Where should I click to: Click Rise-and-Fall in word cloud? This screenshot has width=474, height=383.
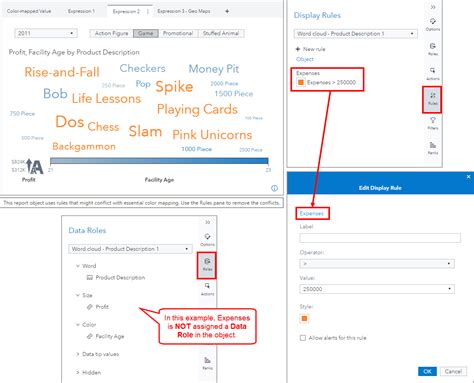(x=62, y=72)
